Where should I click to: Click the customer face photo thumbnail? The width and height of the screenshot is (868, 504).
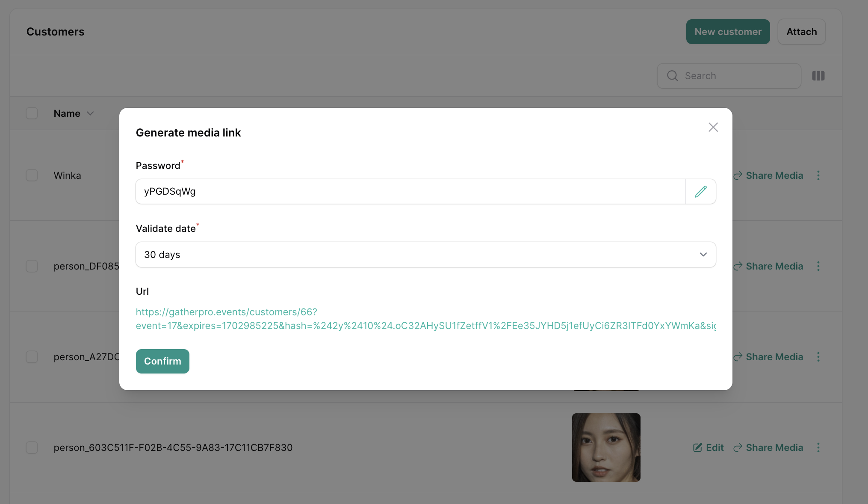pyautogui.click(x=606, y=448)
